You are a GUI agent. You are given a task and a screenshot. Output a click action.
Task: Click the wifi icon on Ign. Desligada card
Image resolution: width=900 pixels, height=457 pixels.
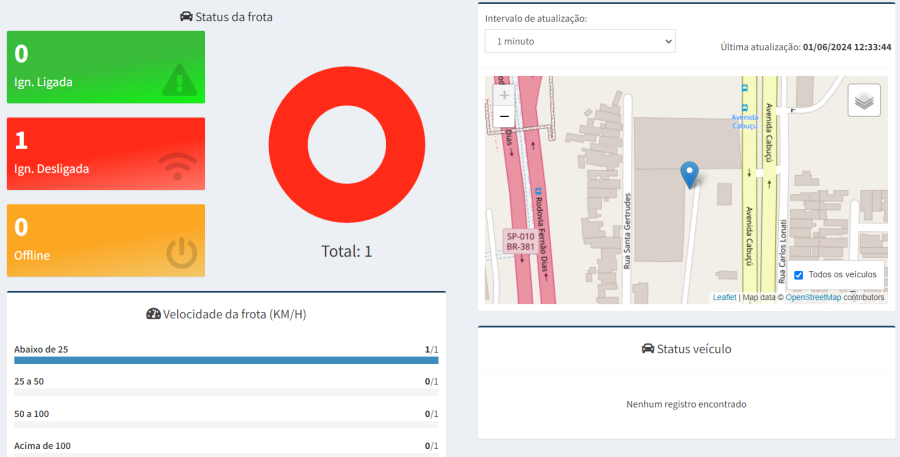point(179,166)
